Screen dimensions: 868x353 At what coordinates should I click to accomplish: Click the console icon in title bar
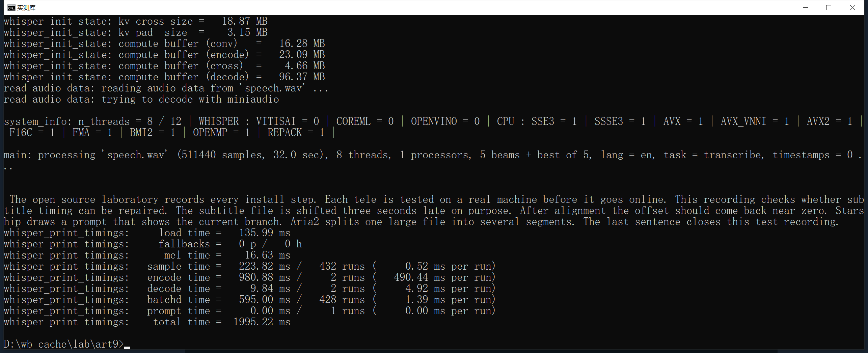tap(11, 8)
